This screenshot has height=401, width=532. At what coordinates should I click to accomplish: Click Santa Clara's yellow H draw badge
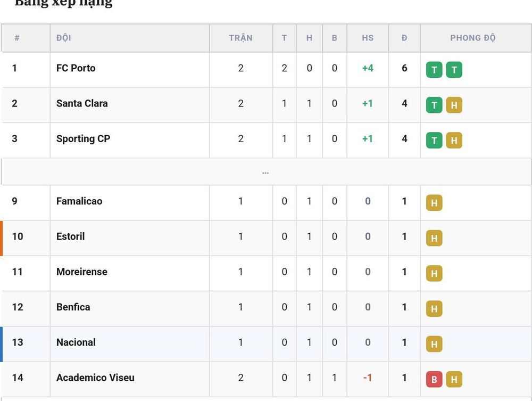click(454, 105)
